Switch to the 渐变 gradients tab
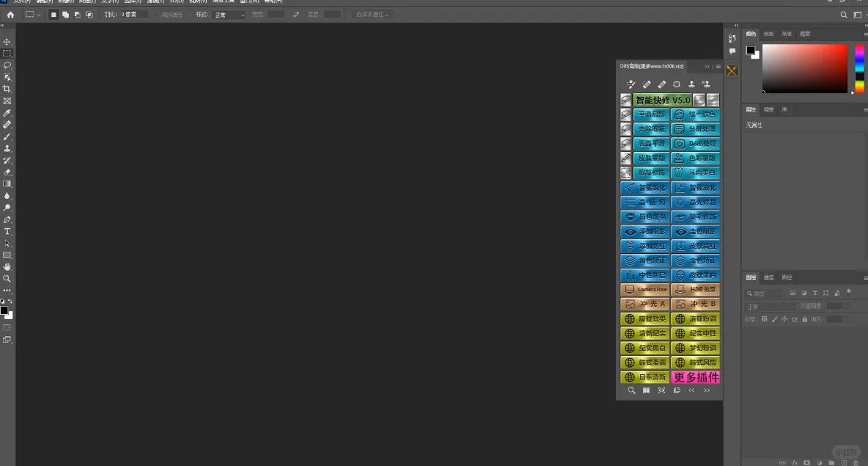This screenshot has width=868, height=466. [x=787, y=34]
